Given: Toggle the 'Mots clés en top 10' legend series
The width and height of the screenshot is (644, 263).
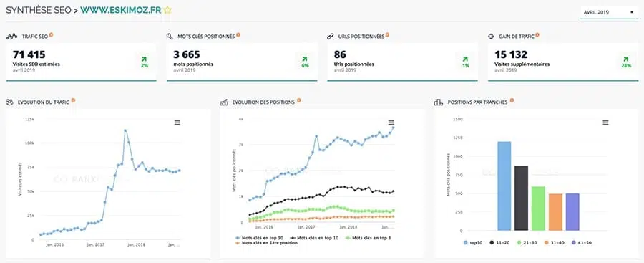Looking at the screenshot, I should (315, 238).
